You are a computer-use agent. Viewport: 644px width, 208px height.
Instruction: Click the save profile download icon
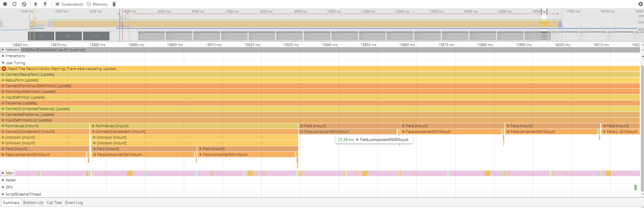[x=45, y=4]
